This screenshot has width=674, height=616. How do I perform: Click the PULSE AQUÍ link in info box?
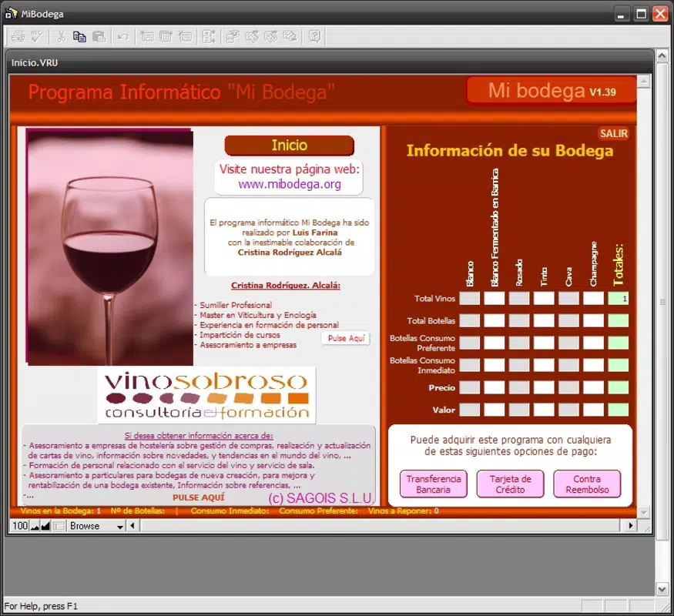coord(199,497)
